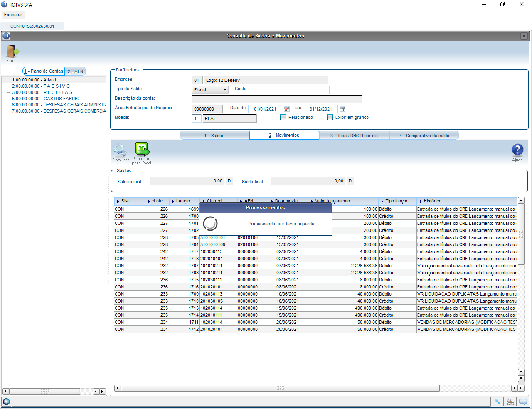The height and width of the screenshot is (409, 532).
Task: Click the D indicator next to Saldo inicial
Action: pyautogui.click(x=229, y=181)
